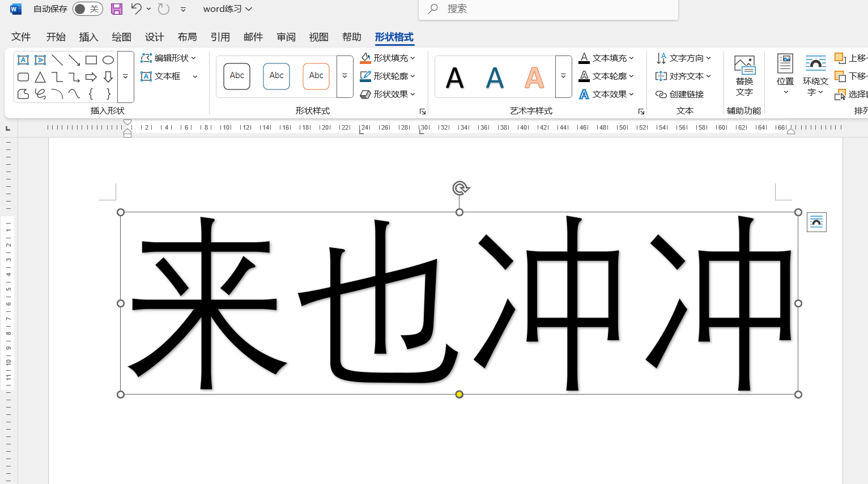This screenshot has height=484, width=868.
Task: Click the 文本框 button
Action: [161, 76]
